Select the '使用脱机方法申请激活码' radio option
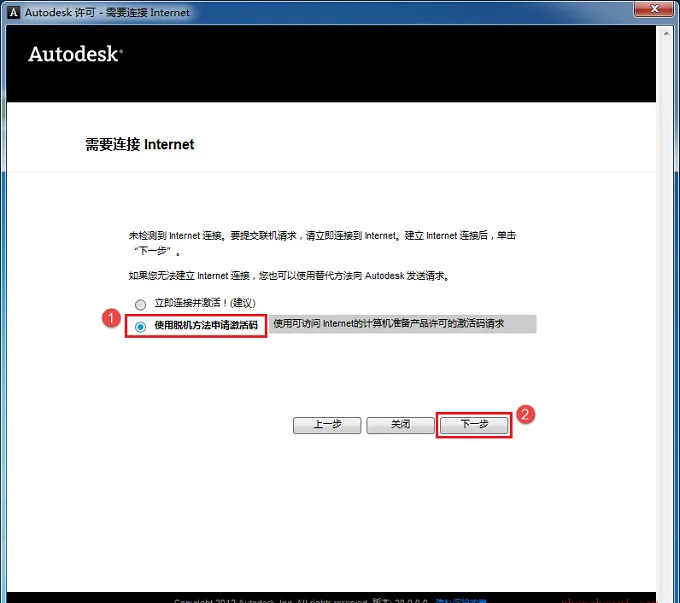This screenshot has width=680, height=603. tap(141, 326)
